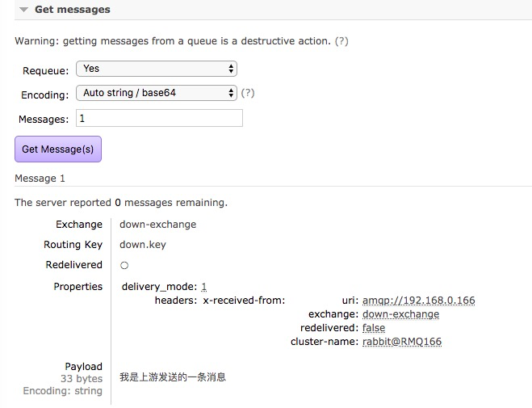Click the Exchange value down-exchange
532x408 pixels.
[x=157, y=225]
